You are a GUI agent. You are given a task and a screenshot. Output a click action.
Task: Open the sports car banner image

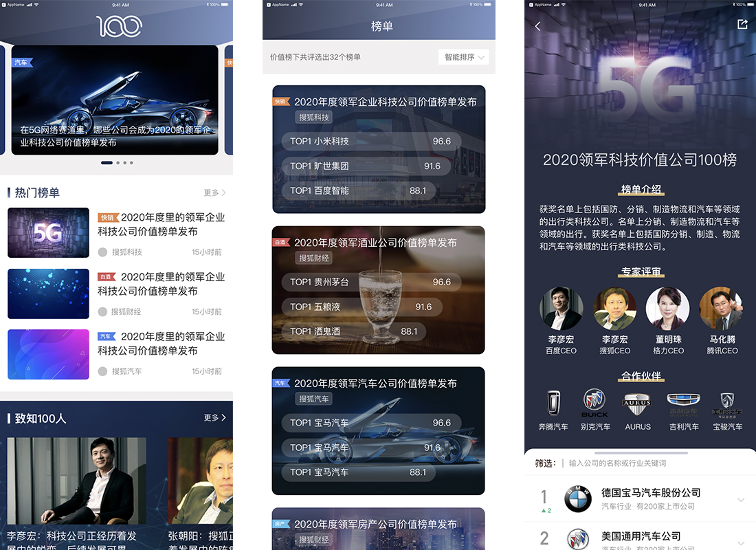tap(115, 100)
